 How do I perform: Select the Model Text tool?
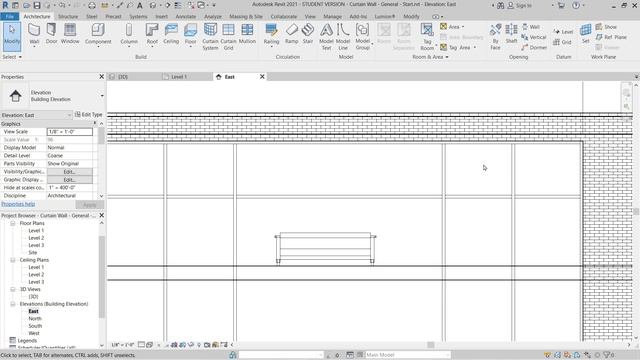[326, 37]
